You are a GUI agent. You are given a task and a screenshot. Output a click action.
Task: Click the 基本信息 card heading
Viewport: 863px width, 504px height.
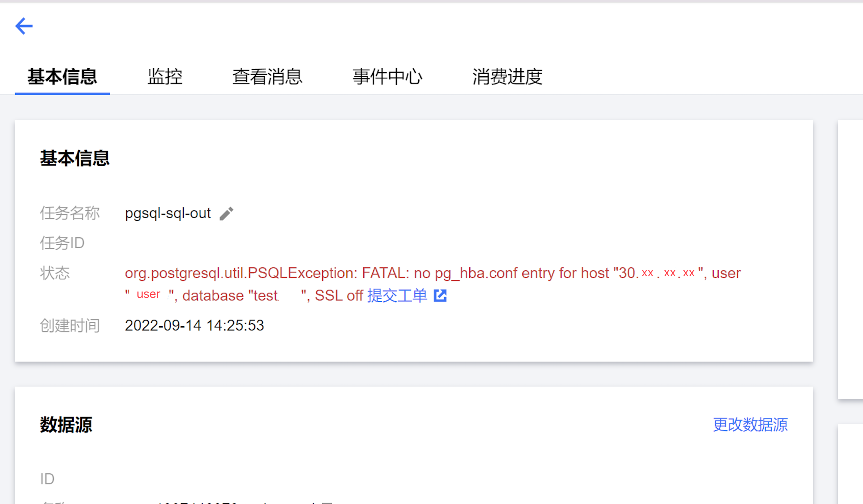tap(75, 158)
